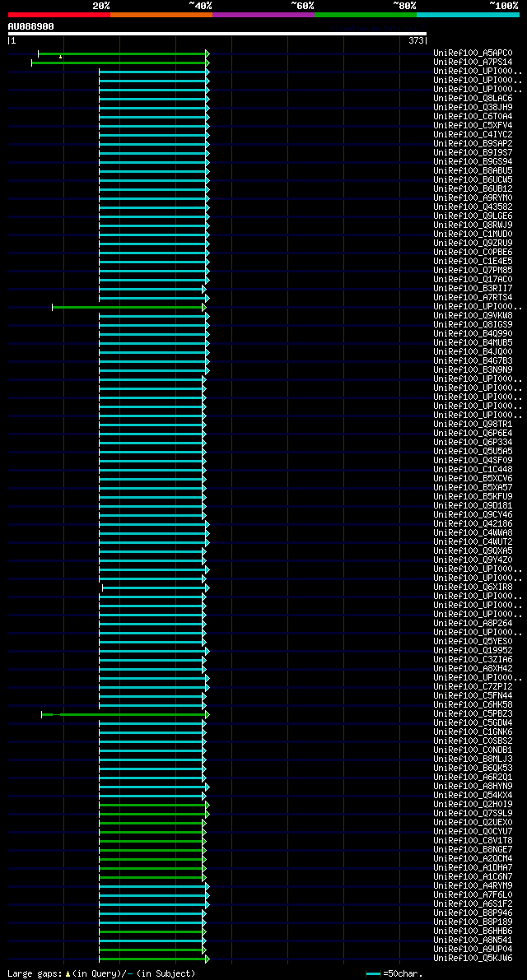Click the yellow query gap marker on A5APC0 row
This screenshot has height=980, width=527.
[x=61, y=57]
